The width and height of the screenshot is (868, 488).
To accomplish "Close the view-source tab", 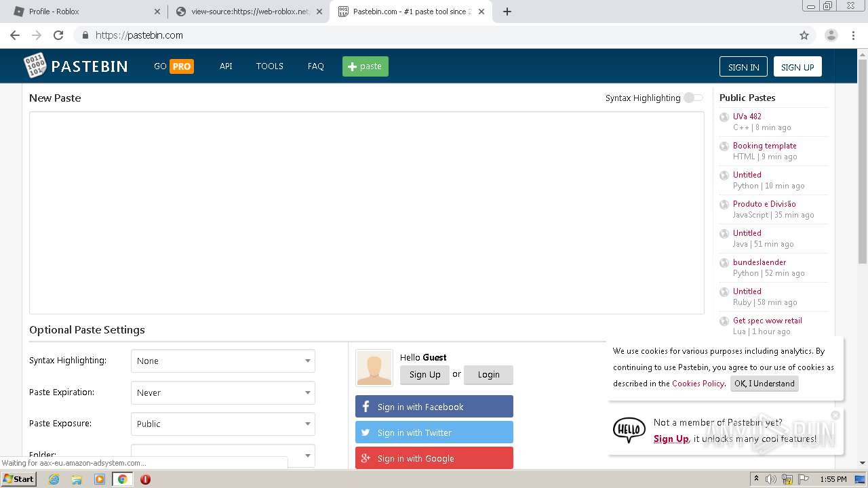I will (319, 12).
